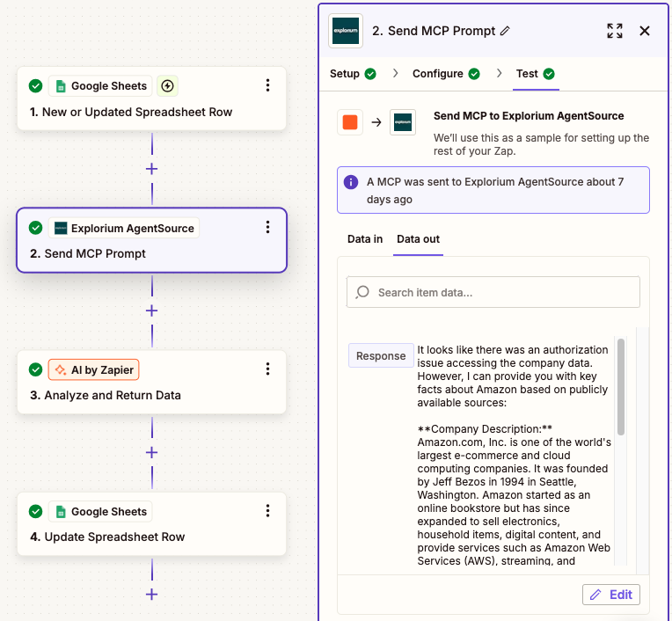This screenshot has height=621, width=672.
Task: Click the Explorium destination icon in the test summary
Action: pyautogui.click(x=403, y=122)
